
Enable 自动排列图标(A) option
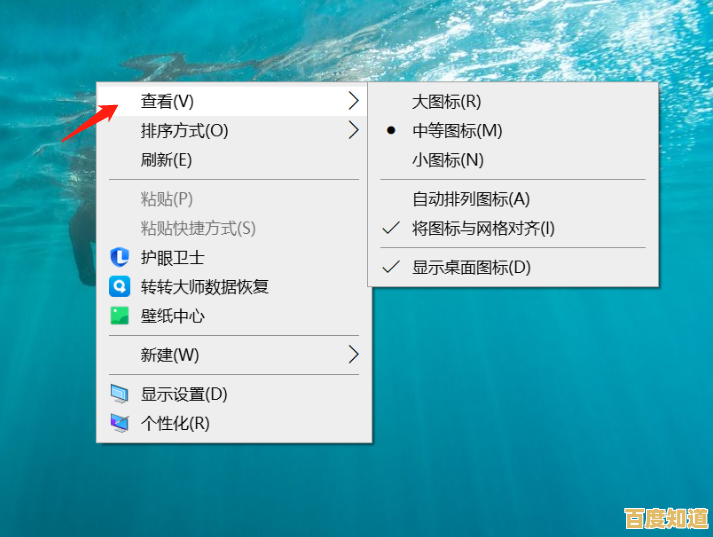click(513, 199)
